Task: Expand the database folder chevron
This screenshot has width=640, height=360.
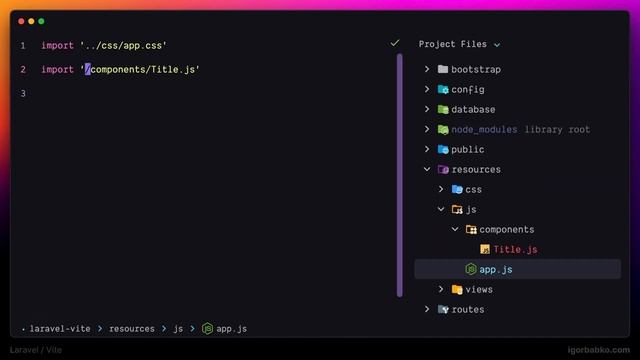Action: (427, 109)
